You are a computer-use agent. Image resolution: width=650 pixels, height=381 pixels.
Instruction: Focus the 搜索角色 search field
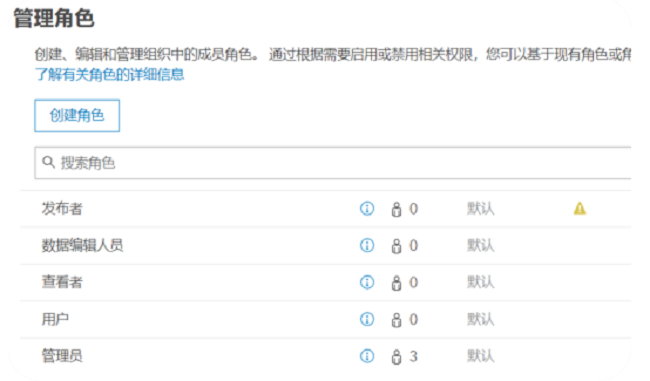click(332, 163)
